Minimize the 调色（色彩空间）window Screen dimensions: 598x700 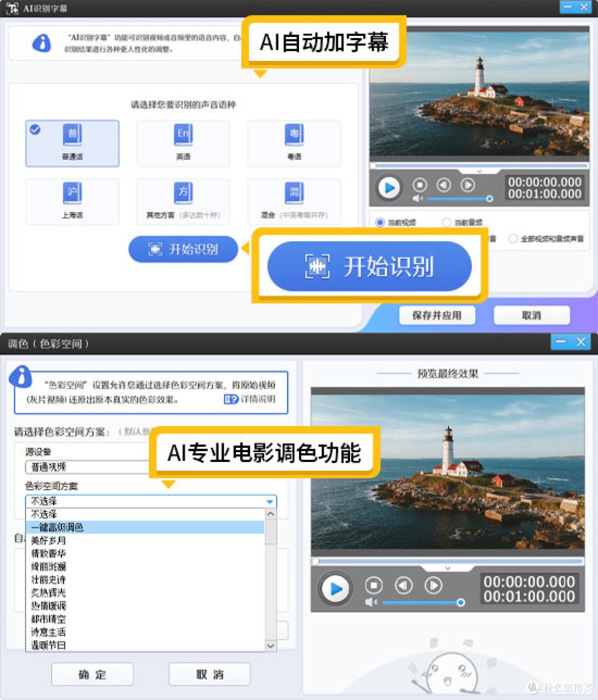click(561, 342)
